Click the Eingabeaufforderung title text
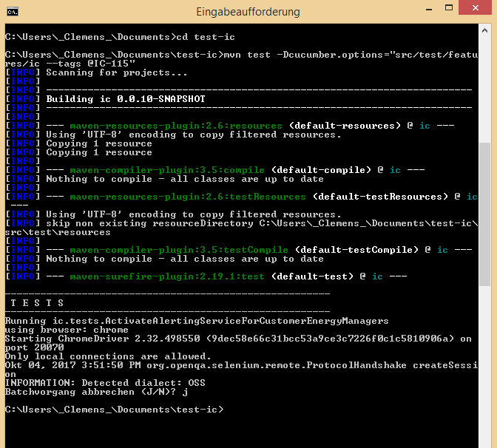Image resolution: width=497 pixels, height=448 pixels. click(248, 12)
